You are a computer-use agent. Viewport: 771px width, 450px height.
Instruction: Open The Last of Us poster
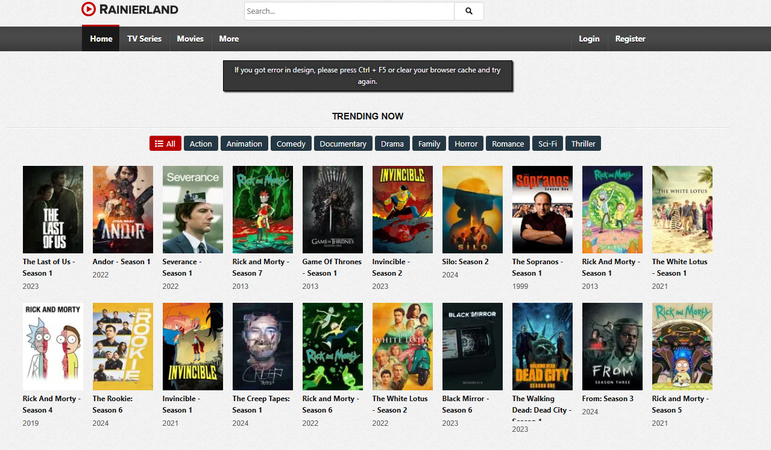(53, 210)
